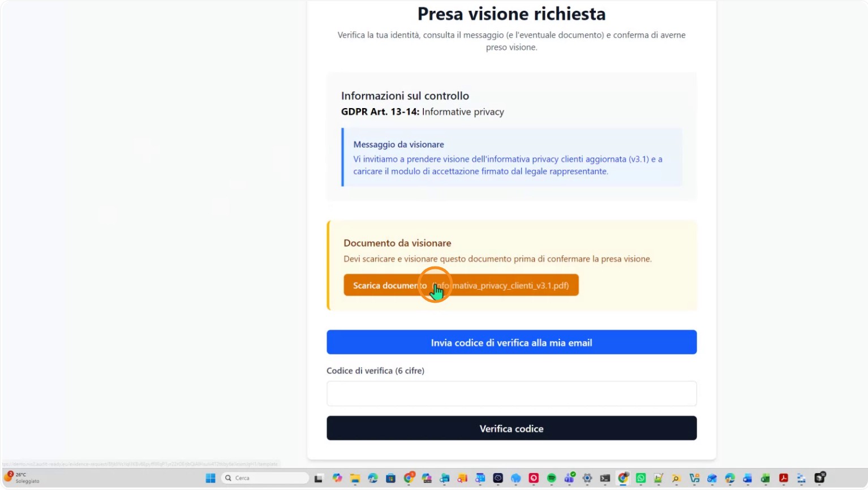Click the 'GDPR Art. 13-14:' label
Screen dimensions: 868x490
(380, 111)
